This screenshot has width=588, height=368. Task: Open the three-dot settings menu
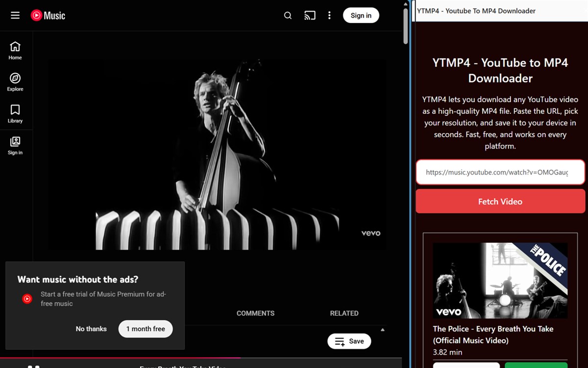329,15
